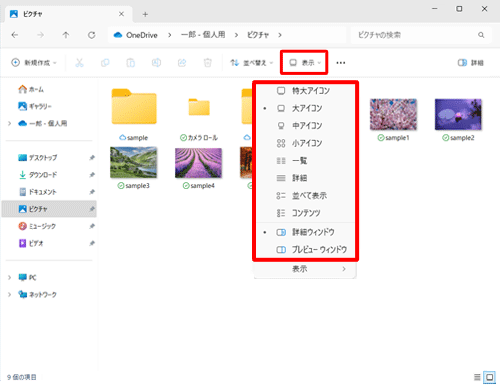Open ビデオ in the sidebar
500x388 pixels.
[x=30, y=243]
